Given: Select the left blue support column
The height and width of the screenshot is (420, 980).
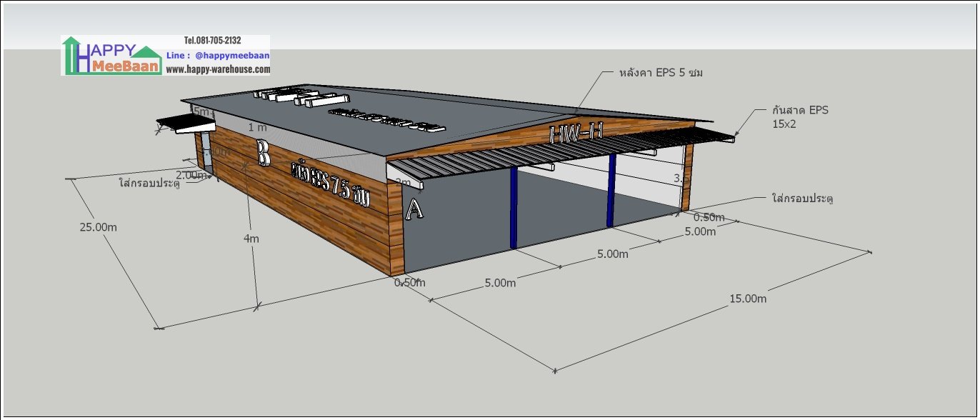Looking at the screenshot, I should click(513, 209).
